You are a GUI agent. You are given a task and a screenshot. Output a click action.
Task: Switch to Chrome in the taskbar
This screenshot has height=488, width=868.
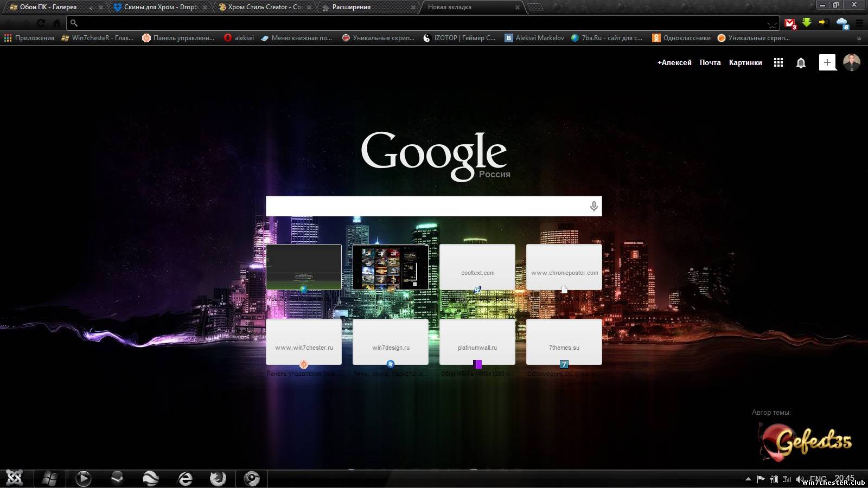[252, 478]
